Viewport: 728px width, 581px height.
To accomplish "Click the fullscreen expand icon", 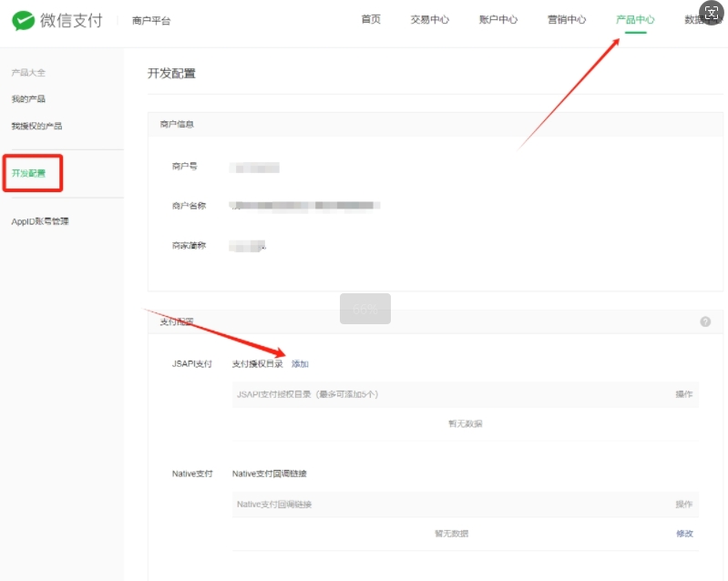I will click(x=712, y=13).
